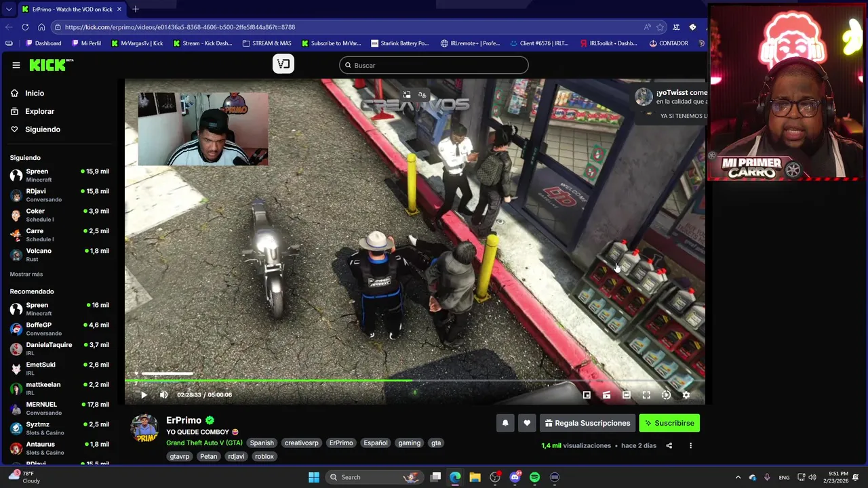The width and height of the screenshot is (868, 488).
Task: Go to browser home page icon
Action: point(41,27)
